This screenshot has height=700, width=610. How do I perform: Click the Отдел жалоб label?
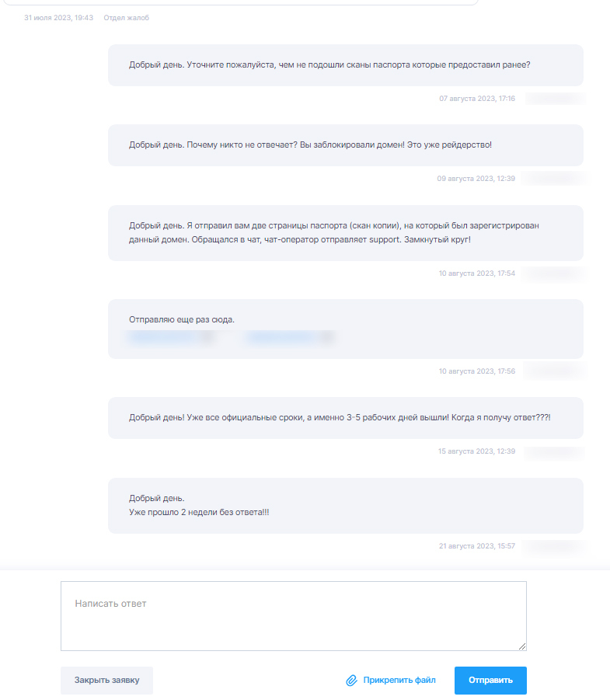tap(127, 18)
